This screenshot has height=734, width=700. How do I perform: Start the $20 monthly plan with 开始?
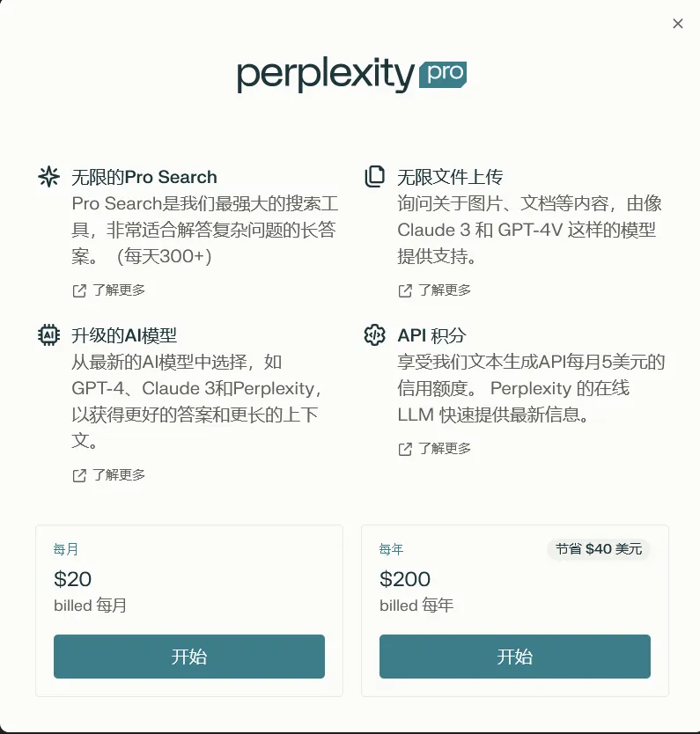click(189, 657)
